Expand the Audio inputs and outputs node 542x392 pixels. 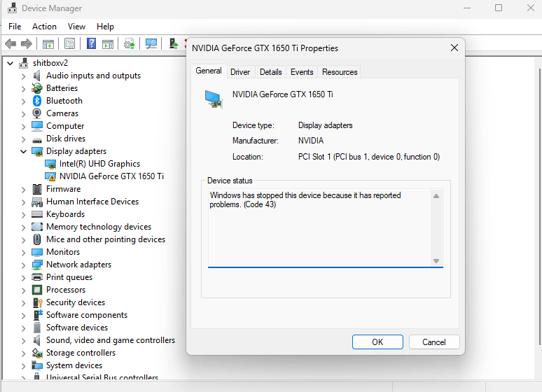24,76
